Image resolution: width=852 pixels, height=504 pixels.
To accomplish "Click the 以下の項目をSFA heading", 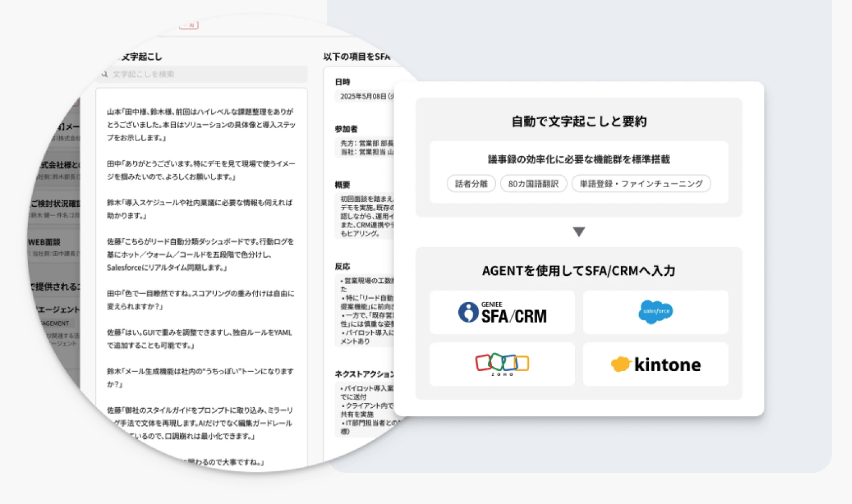I will click(357, 57).
